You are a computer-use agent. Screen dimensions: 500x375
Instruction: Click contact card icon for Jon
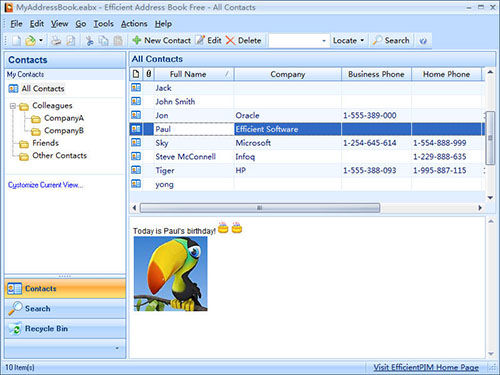click(136, 115)
